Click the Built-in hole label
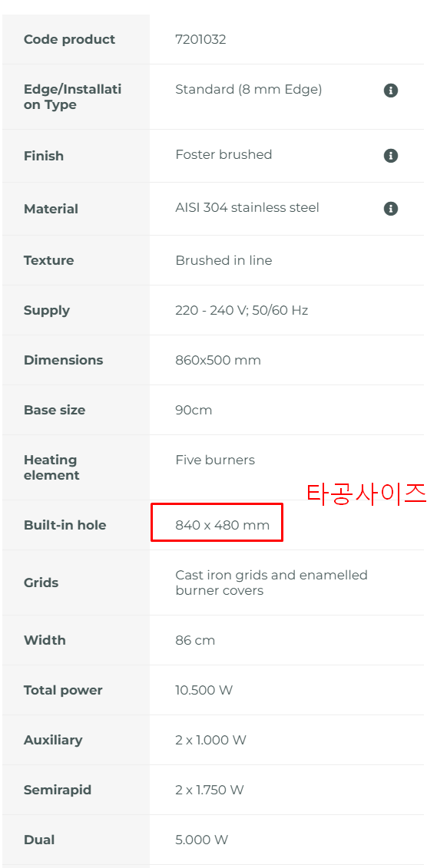The image size is (437, 868). click(65, 525)
